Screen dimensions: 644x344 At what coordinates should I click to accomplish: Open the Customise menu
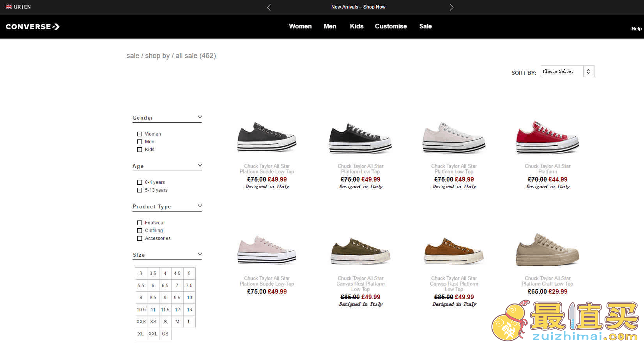point(391,26)
